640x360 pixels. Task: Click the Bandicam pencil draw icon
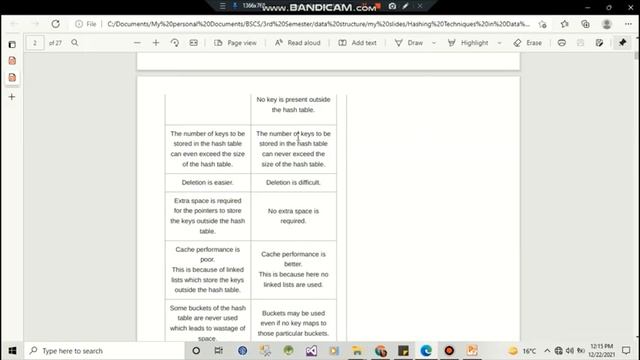coord(405,6)
